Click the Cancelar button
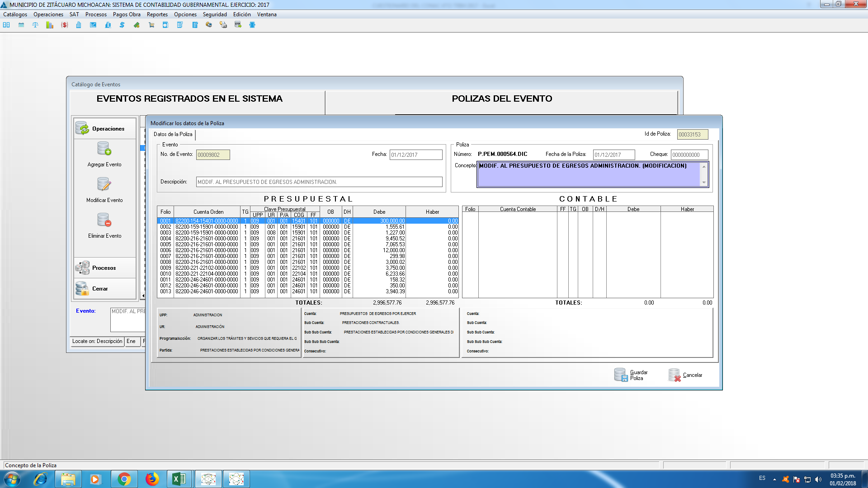 (x=686, y=375)
